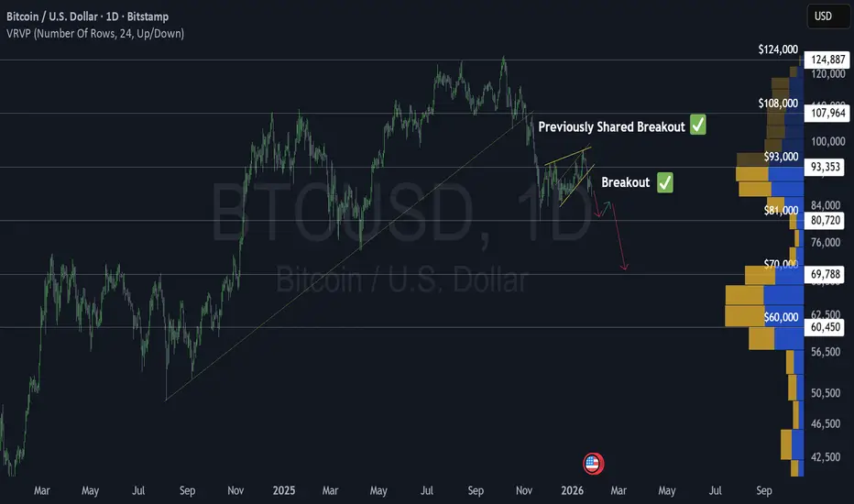Screen dimensions: 854x504
Task: Select the 124,887 price label
Action: click(827, 60)
